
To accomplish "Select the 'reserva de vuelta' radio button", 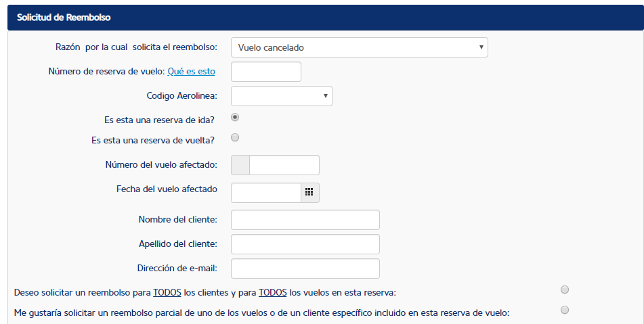I will (235, 137).
